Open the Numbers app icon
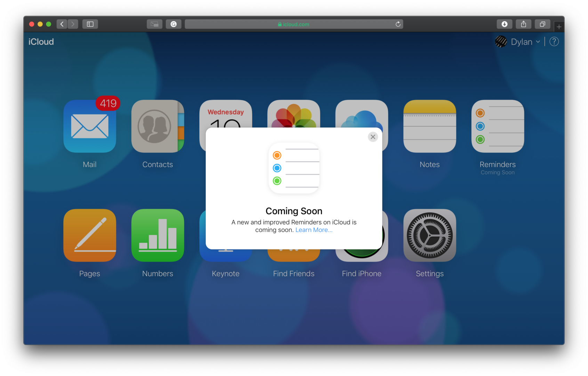This screenshot has height=376, width=588. click(x=158, y=235)
